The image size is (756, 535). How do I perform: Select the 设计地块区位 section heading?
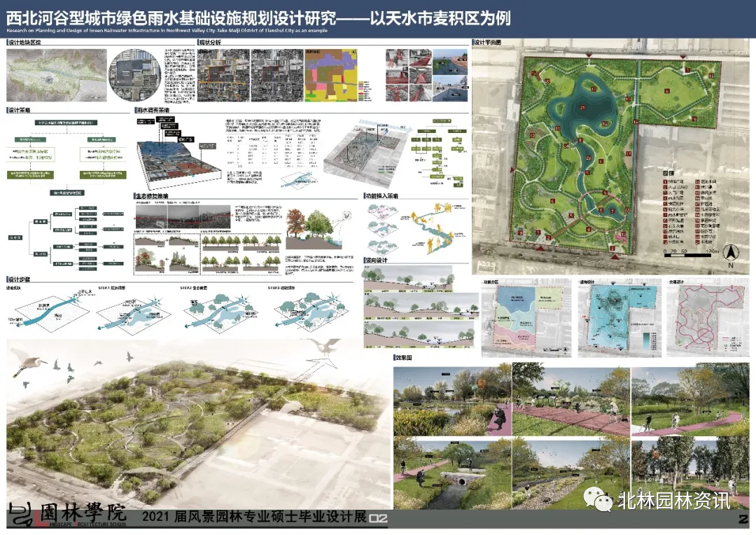coord(24,43)
